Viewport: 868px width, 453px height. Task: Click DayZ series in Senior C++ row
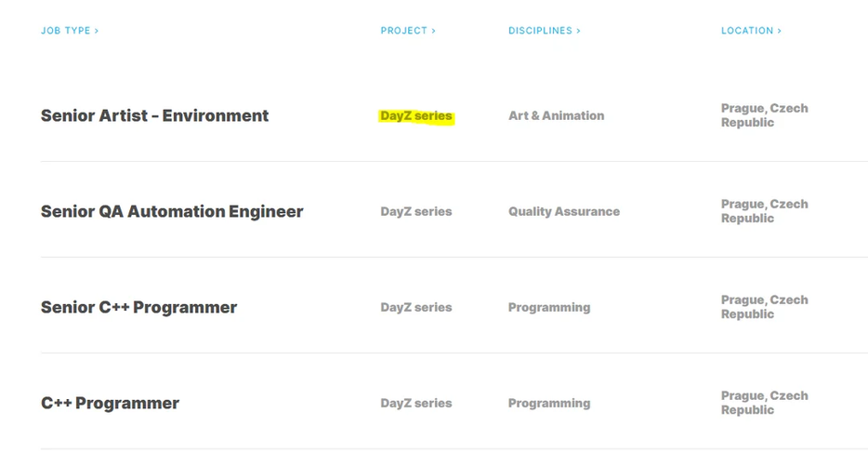point(415,308)
